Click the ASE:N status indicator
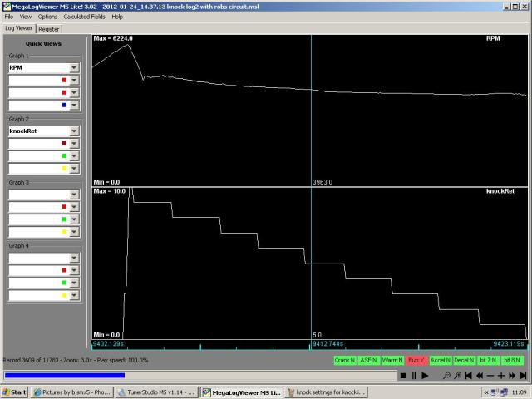532x399 pixels. tap(369, 360)
